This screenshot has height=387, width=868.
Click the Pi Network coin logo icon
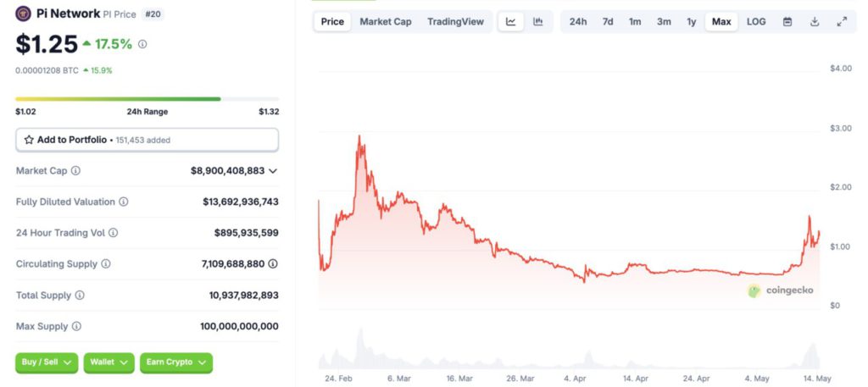tap(24, 14)
